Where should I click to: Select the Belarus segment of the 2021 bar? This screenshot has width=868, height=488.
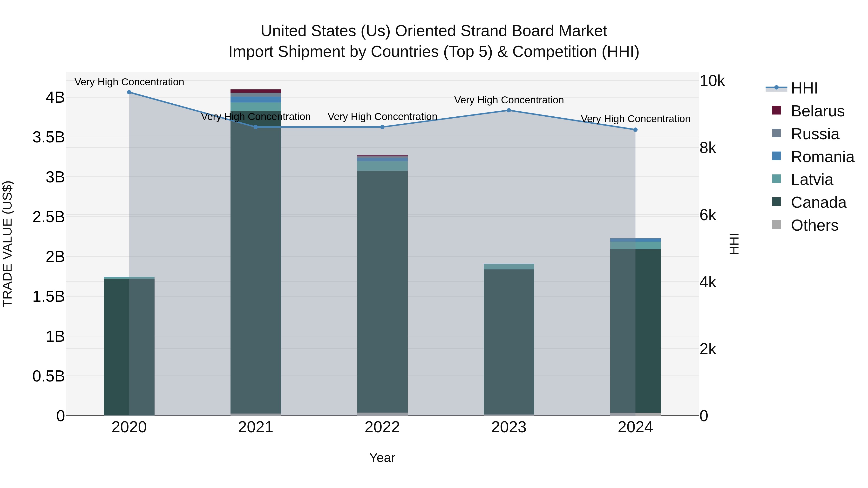pyautogui.click(x=256, y=91)
